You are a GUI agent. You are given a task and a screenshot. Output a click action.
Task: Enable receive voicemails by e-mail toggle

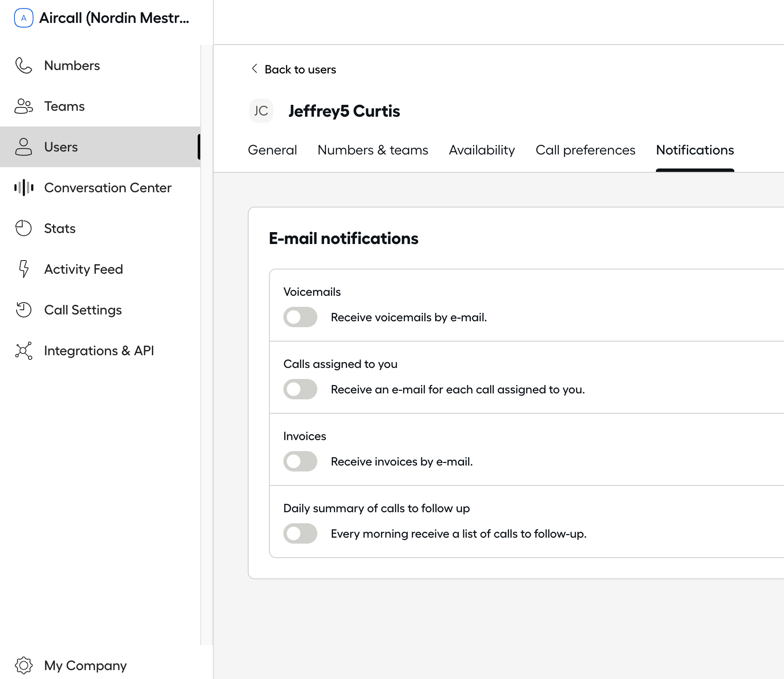click(x=300, y=317)
